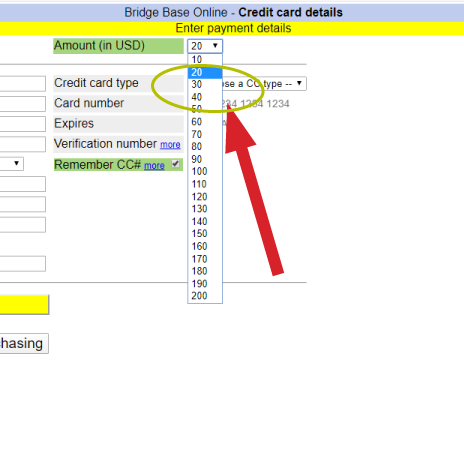This screenshot has width=464, height=464.
Task: Select the 120 amount option
Action: tap(205, 197)
